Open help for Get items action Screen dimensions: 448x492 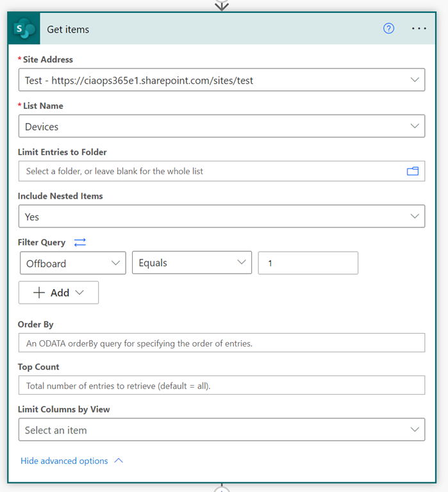[x=388, y=29]
